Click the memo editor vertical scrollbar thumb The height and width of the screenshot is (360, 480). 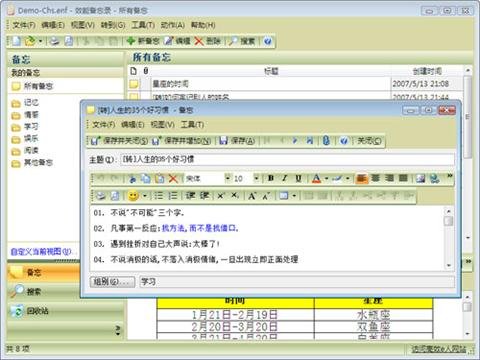coord(449,221)
